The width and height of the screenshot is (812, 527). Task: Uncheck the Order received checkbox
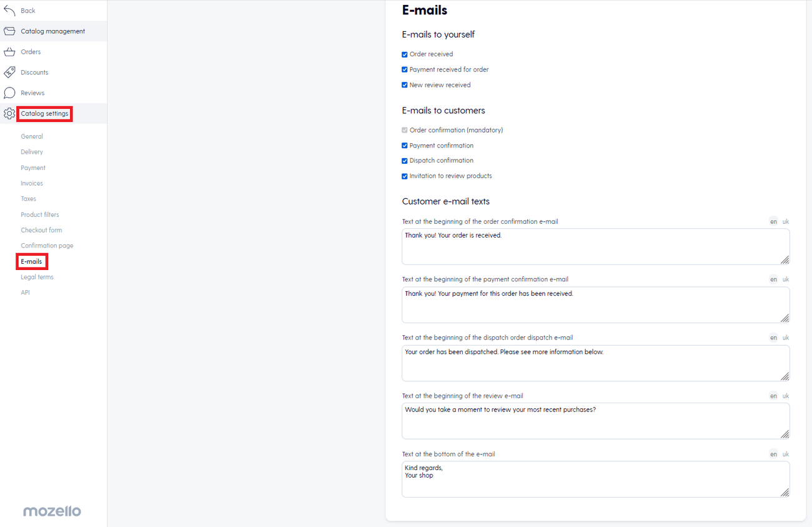click(405, 54)
